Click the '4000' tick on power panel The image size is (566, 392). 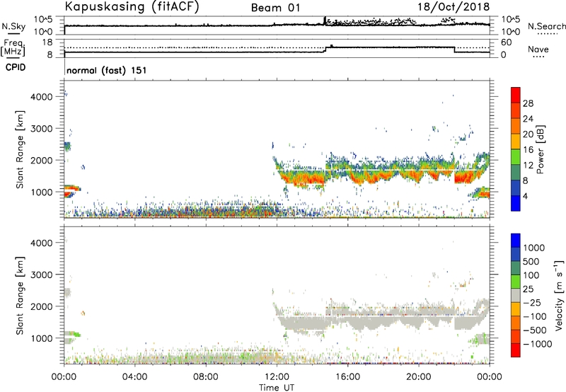(x=41, y=97)
